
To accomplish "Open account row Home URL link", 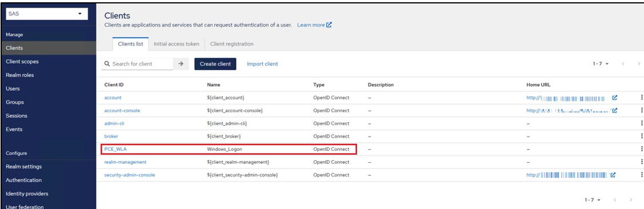I will [x=572, y=98].
